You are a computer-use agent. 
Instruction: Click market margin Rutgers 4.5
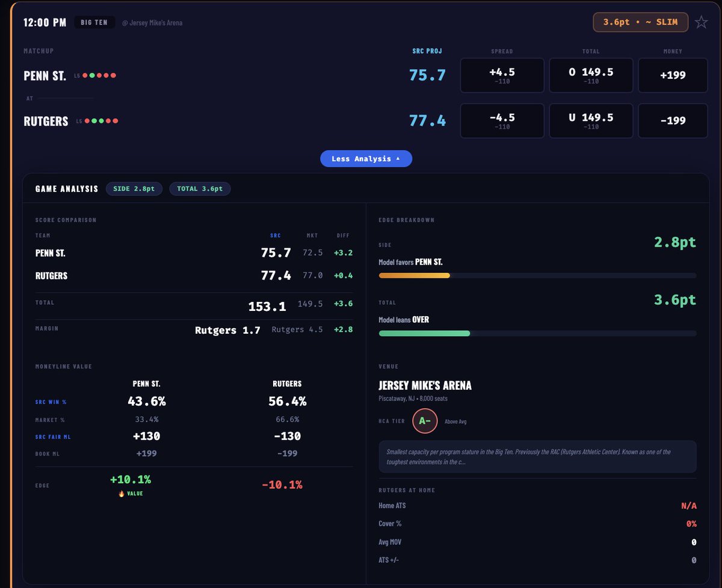297,329
